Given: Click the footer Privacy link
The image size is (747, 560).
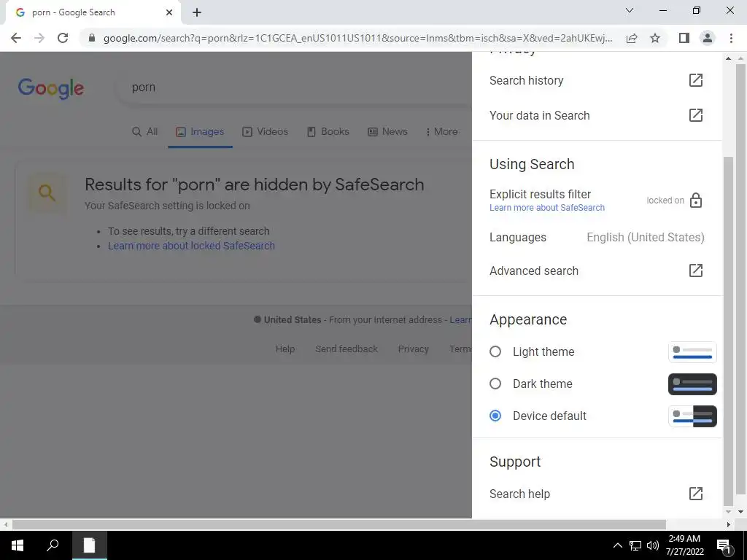Looking at the screenshot, I should click(414, 349).
